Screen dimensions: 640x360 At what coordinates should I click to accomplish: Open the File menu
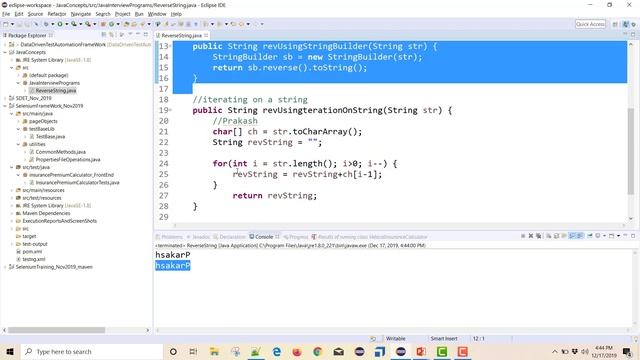[x=6, y=14]
